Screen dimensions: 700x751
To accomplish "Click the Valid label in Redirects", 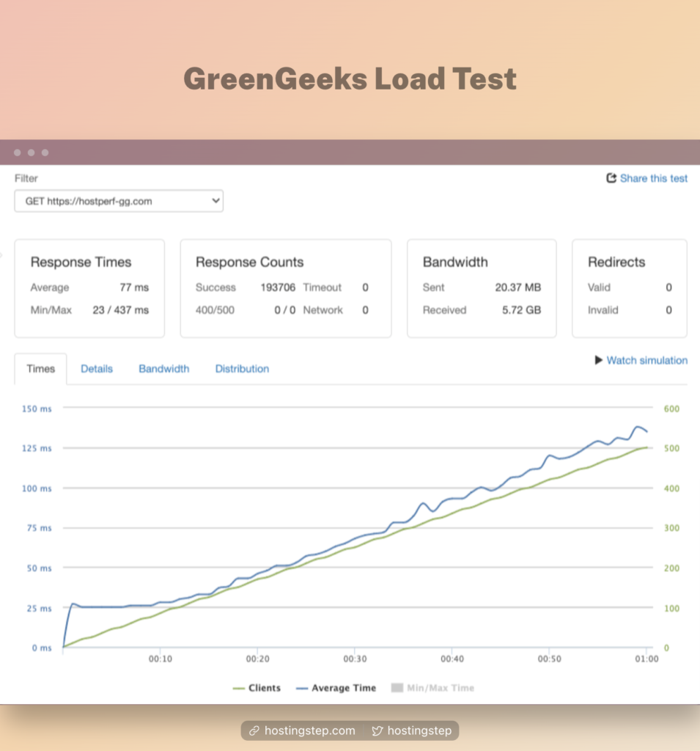I will tap(599, 287).
